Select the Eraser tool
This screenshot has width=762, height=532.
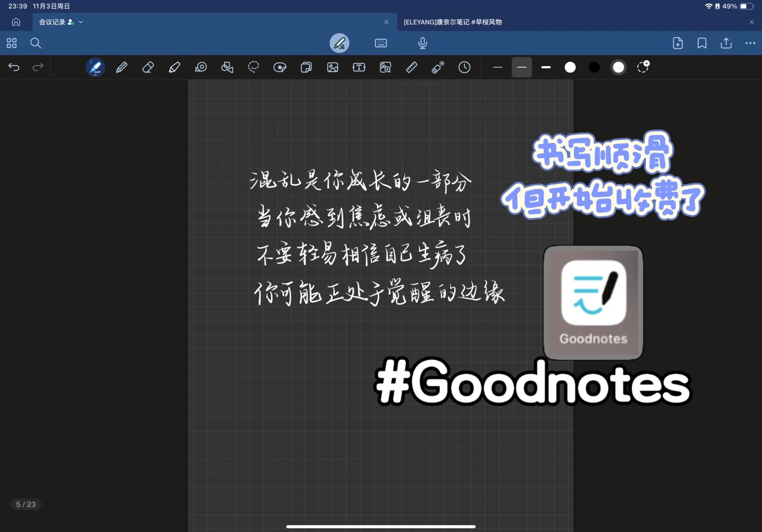click(x=148, y=67)
